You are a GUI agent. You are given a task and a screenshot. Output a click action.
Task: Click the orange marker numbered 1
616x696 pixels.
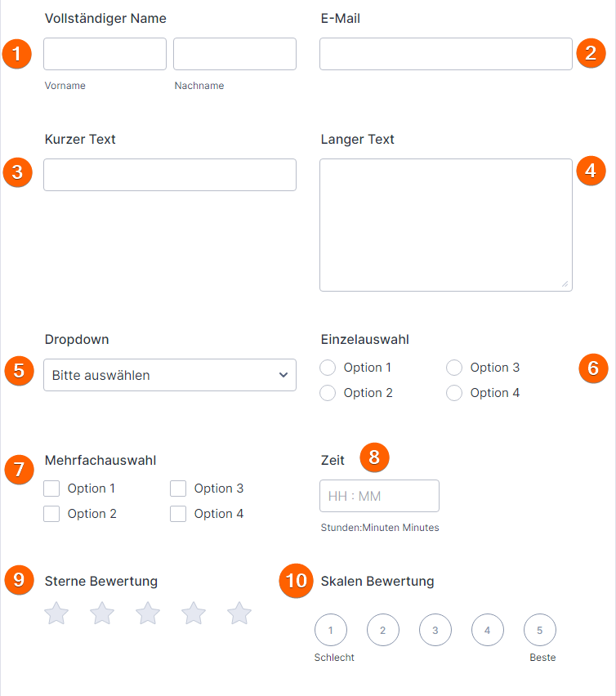(16, 54)
